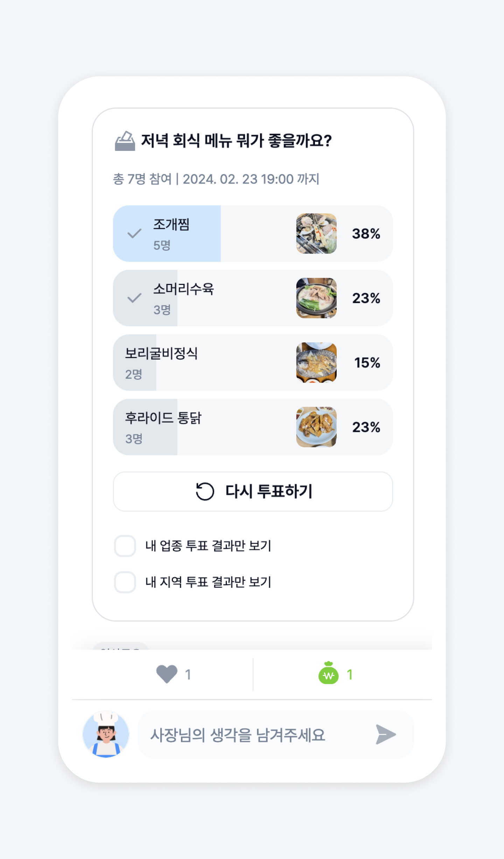Screen dimensions: 504x859
Task: Enable 내 지역 투표 결과만 보기 checkbox
Action: 125,582
